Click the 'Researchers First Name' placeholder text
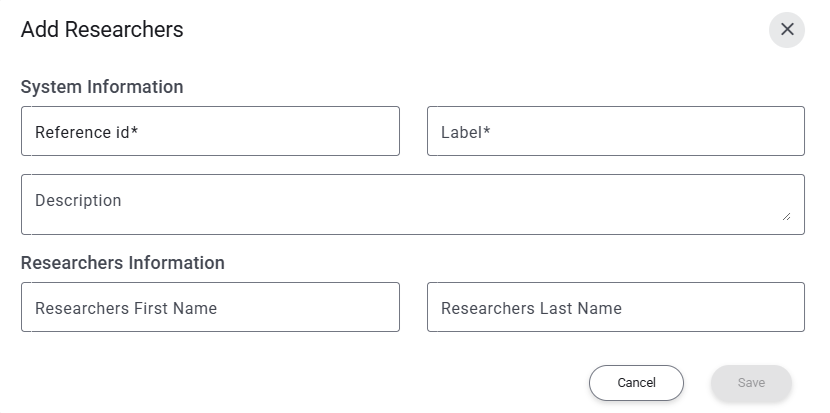 point(126,308)
